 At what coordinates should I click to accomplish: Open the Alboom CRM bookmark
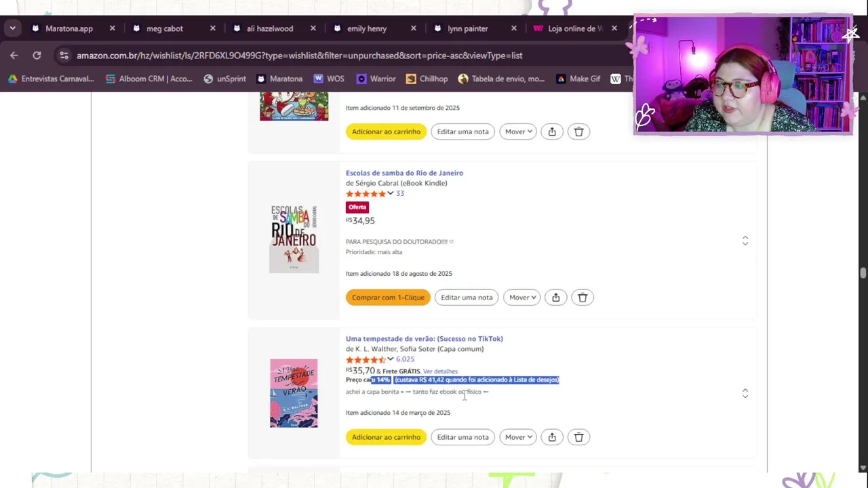[x=149, y=79]
